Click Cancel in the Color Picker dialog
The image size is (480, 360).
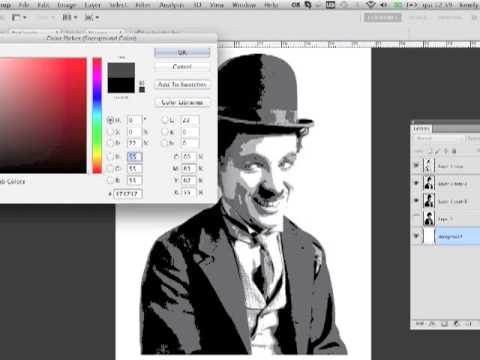[182, 67]
